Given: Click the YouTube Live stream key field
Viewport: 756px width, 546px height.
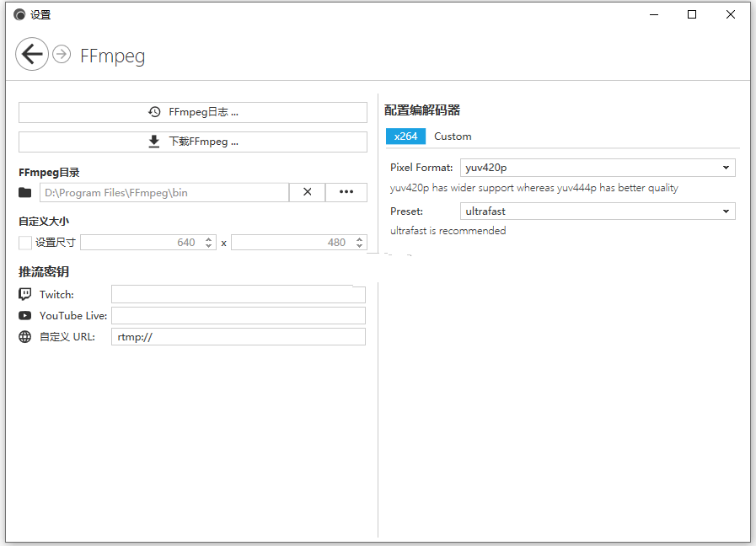Looking at the screenshot, I should point(239,316).
